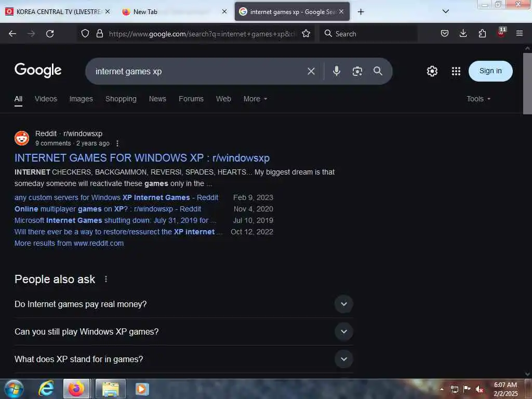Select the Web search filter
532x399 pixels.
[x=223, y=99]
